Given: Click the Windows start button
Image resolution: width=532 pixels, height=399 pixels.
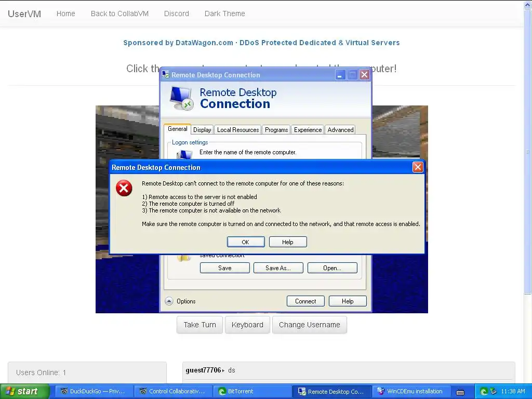Looking at the screenshot, I should pos(24,391).
